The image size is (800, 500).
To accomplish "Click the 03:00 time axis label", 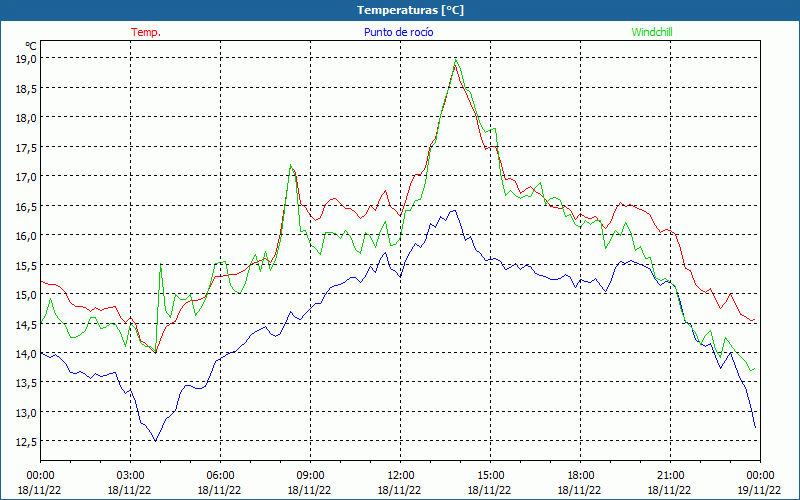I will click(x=130, y=476).
